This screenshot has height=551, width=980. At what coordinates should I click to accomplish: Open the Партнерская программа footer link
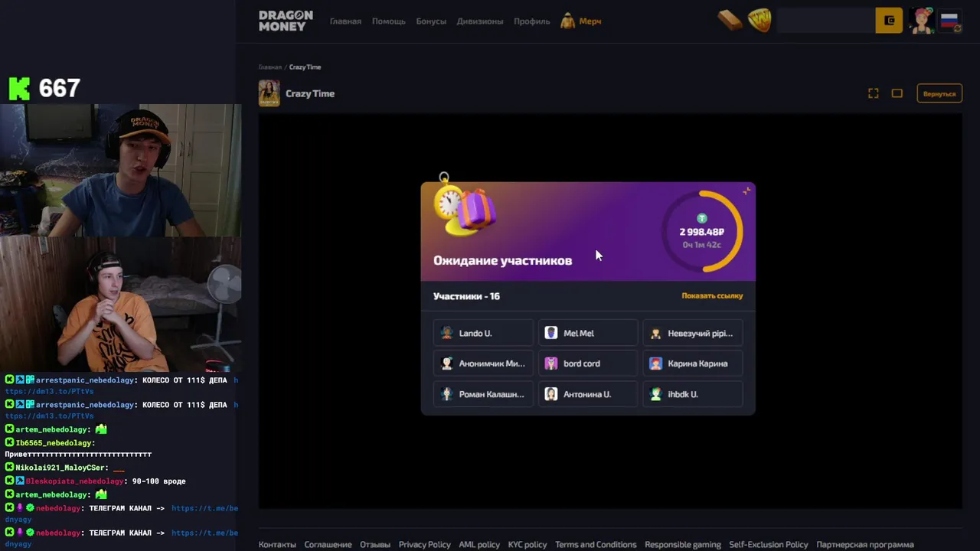pyautogui.click(x=865, y=545)
